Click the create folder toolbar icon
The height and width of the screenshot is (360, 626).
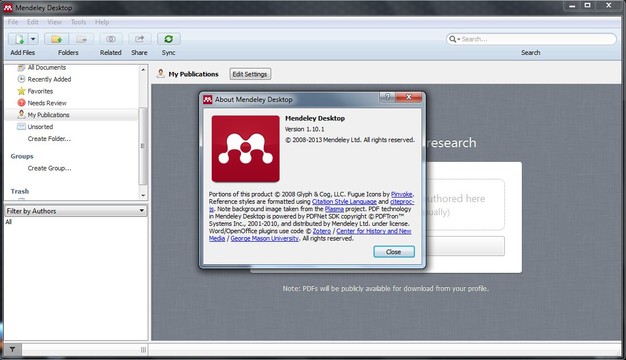[x=56, y=39]
